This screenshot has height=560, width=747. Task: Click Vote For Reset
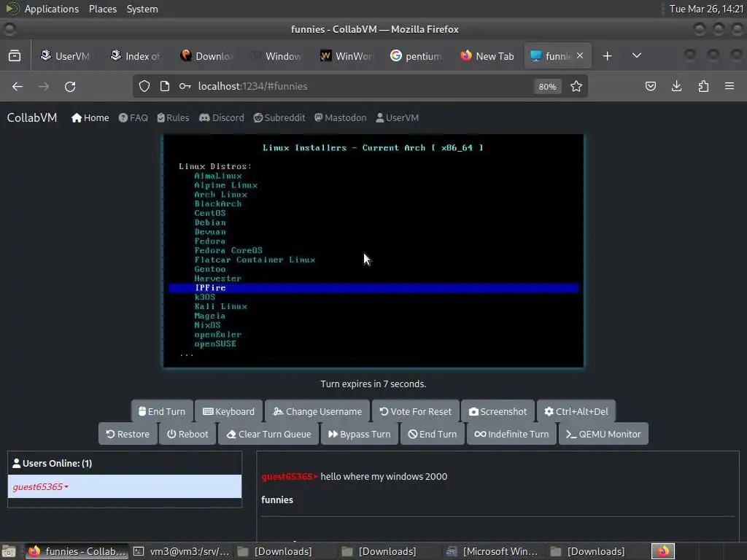click(415, 411)
